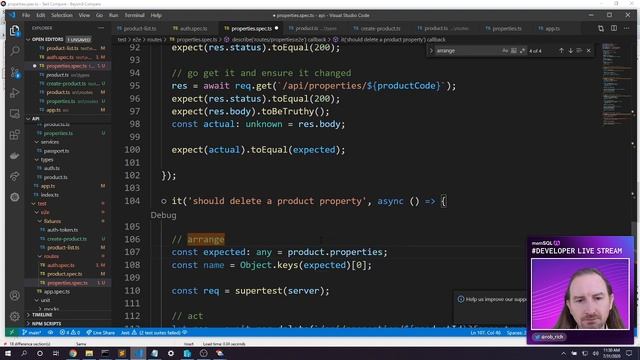Open the File menu
Viewport: 640px width, 360px height.
(x=26, y=15)
